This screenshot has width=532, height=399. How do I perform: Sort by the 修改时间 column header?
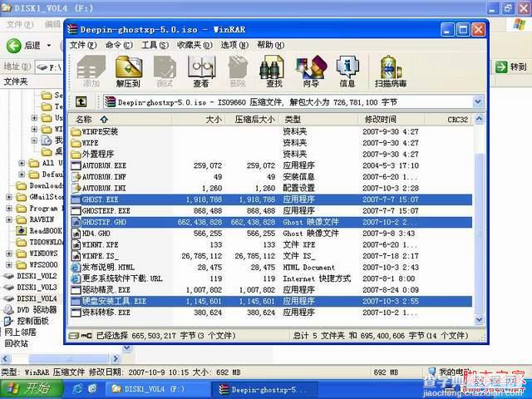pos(391,120)
